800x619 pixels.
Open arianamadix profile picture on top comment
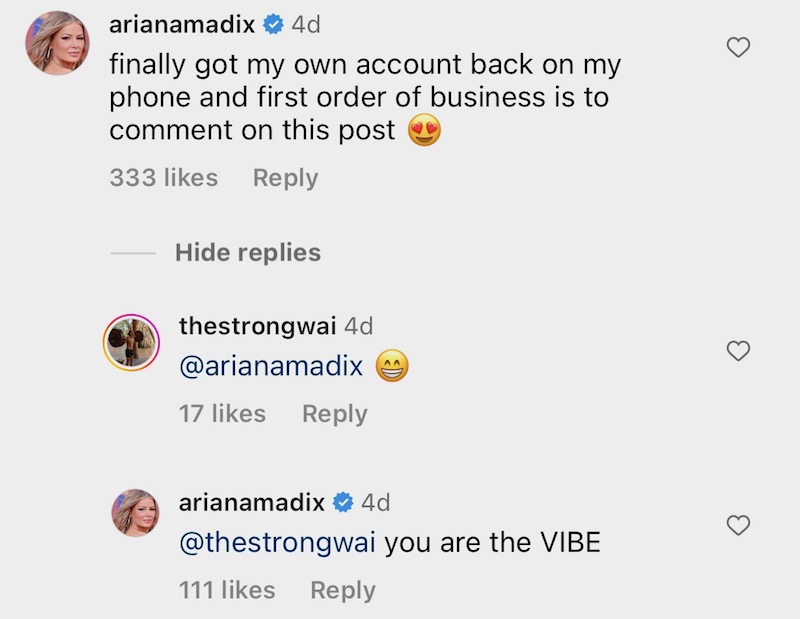[59, 43]
